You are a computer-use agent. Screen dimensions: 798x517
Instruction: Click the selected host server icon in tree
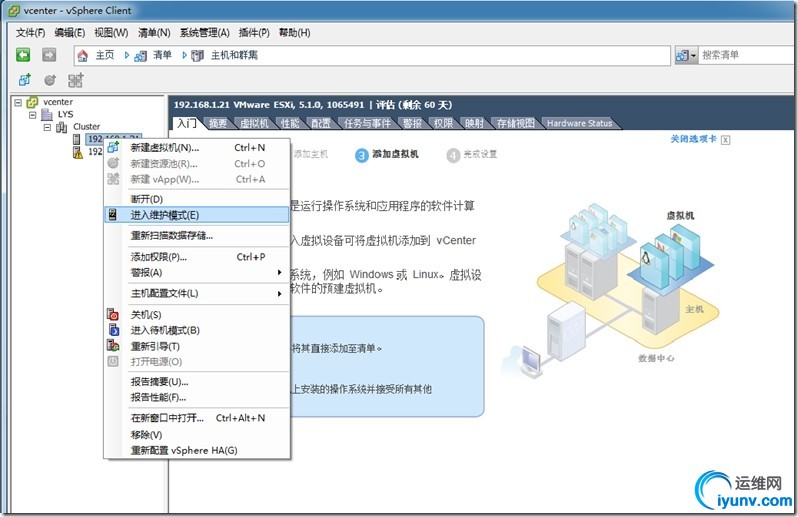coord(77,139)
